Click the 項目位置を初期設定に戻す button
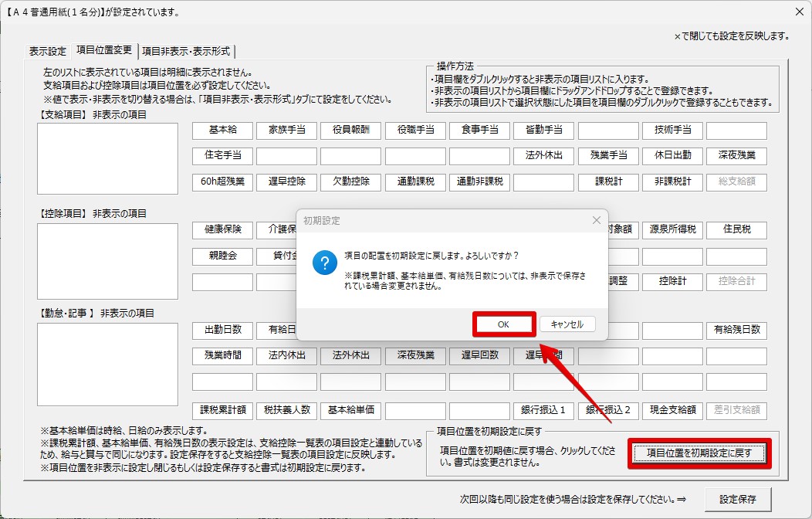This screenshot has width=812, height=519. tap(698, 453)
